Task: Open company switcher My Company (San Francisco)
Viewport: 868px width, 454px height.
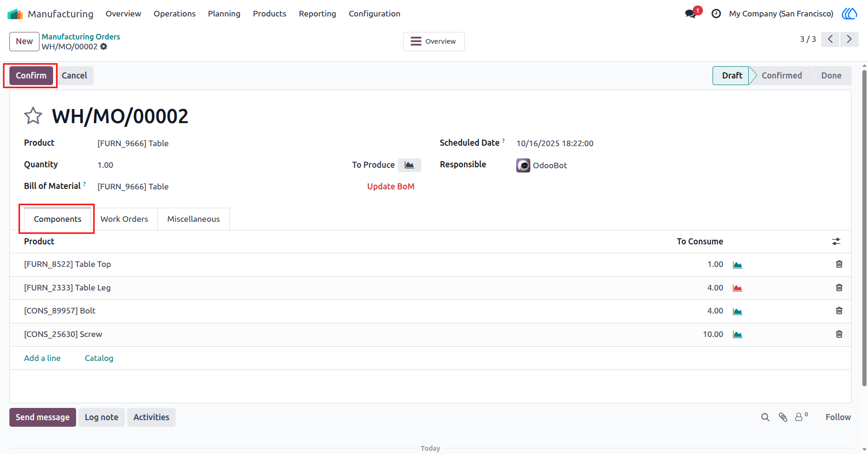Action: coord(781,14)
